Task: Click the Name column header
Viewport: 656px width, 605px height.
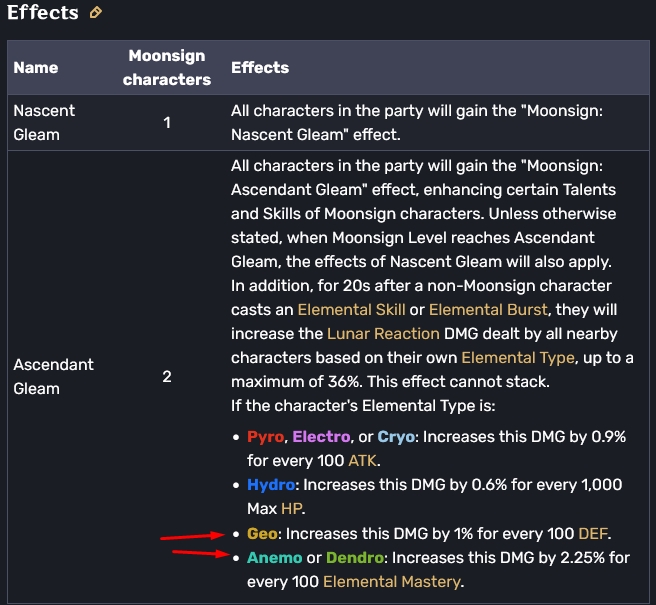Action: 36,68
